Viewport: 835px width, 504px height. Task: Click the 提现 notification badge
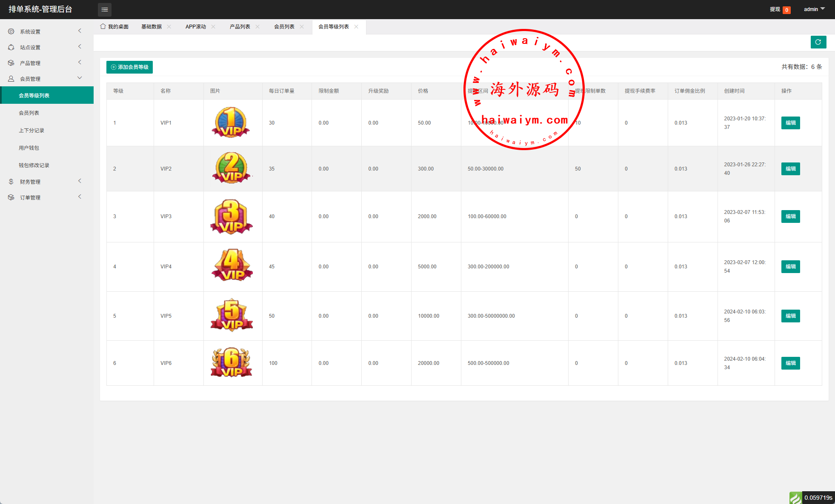[786, 10]
